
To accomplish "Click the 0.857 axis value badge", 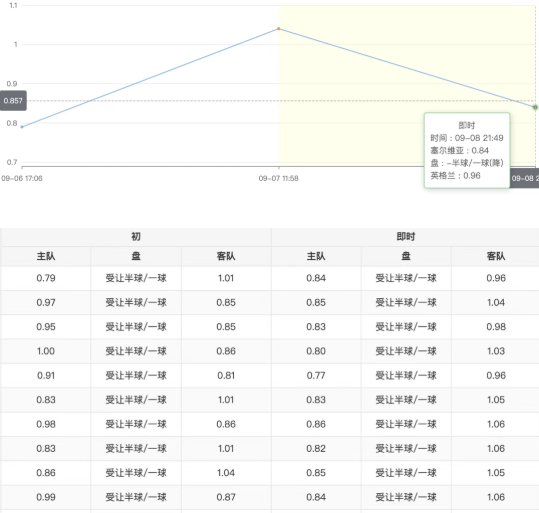I will pyautogui.click(x=13, y=101).
